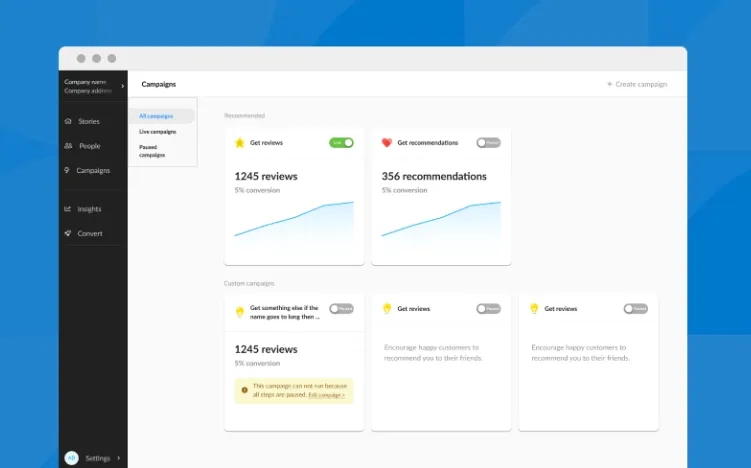Toggle the last custom Get reviews campaign
This screenshot has height=468, width=751.
[x=635, y=308]
